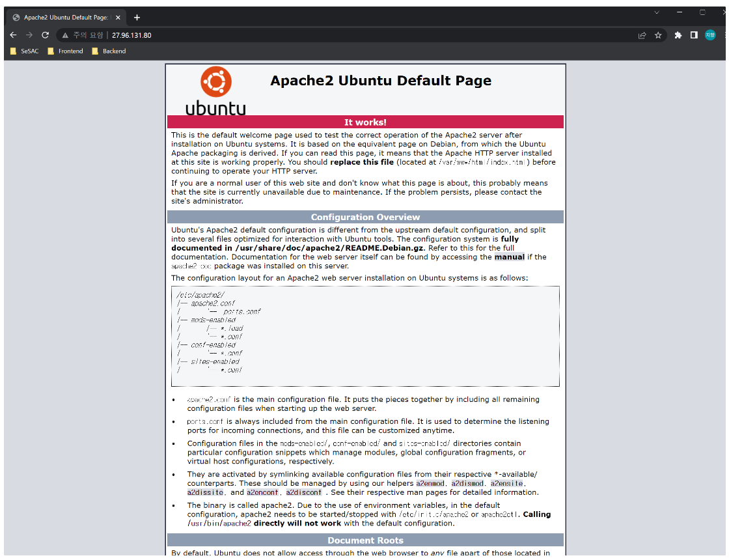
Task: Click the /etc/apache2/ line in config tree
Action: pos(200,295)
